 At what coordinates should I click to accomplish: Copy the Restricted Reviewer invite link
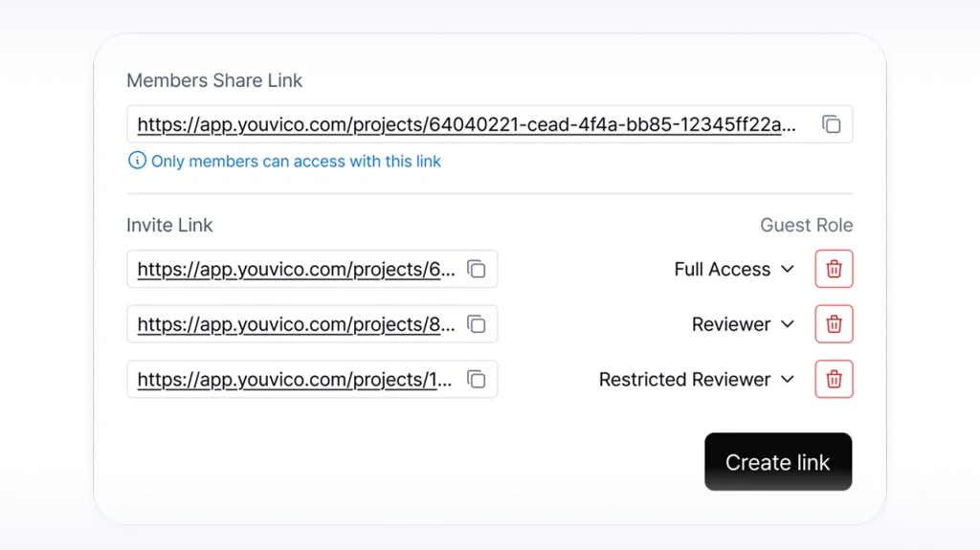[x=476, y=380]
